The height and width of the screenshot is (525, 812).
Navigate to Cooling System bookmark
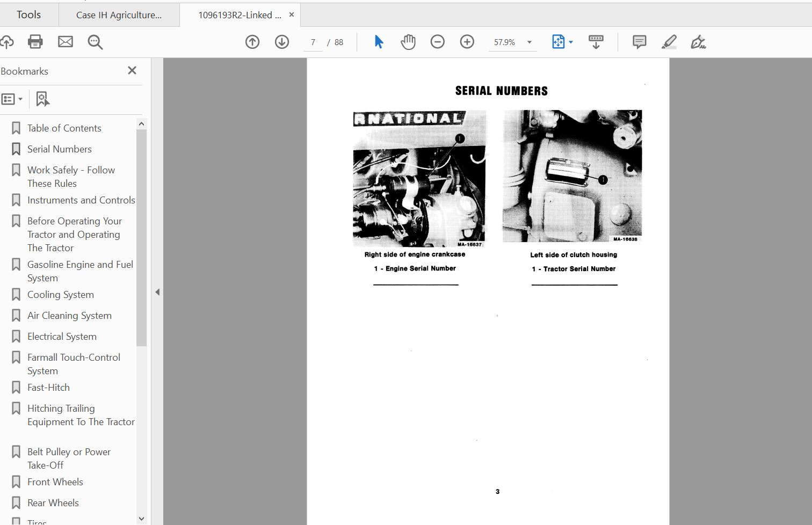[x=60, y=295]
